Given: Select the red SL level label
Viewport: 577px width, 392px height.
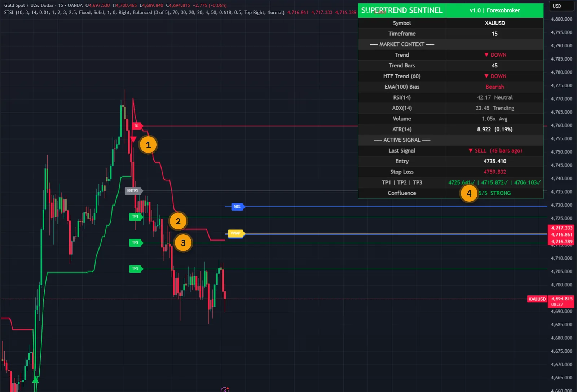Looking at the screenshot, I should tap(137, 126).
